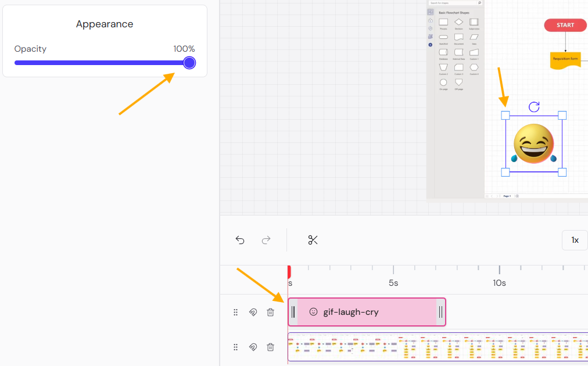Open the 1x playback speed selector
588x366 pixels.
click(574, 240)
